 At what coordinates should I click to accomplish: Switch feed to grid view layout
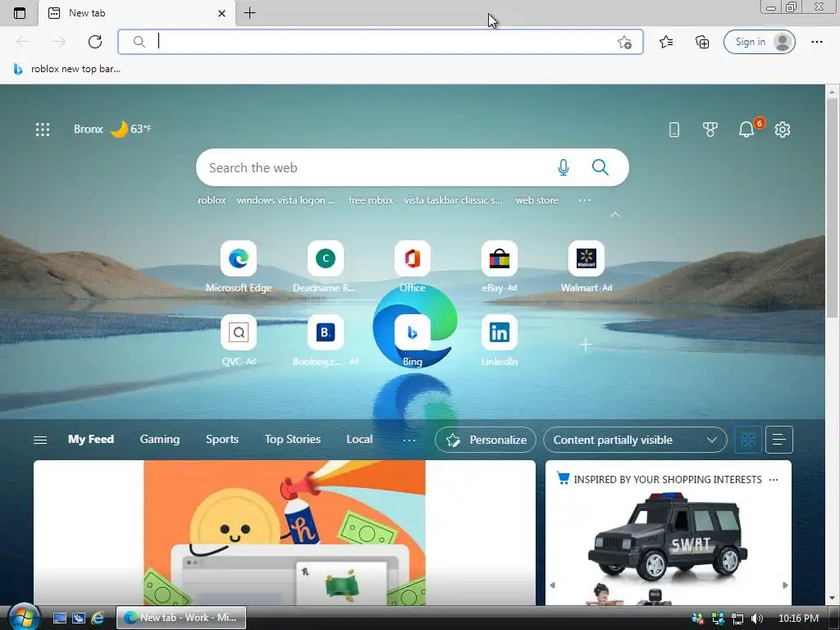point(748,440)
